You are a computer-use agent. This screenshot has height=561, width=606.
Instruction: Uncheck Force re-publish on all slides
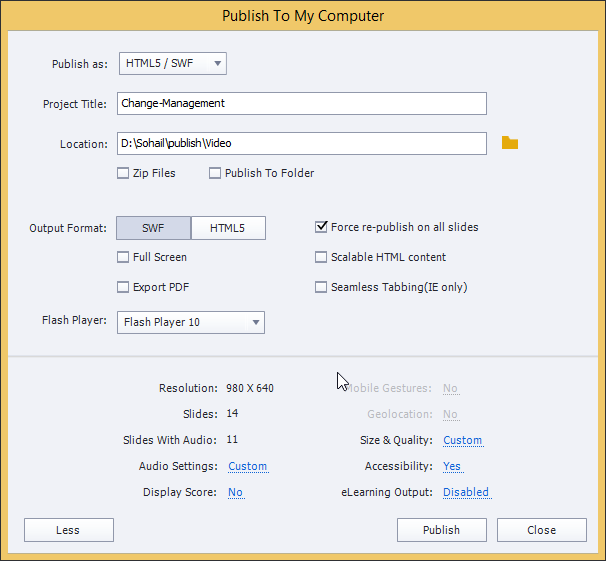[x=321, y=227]
